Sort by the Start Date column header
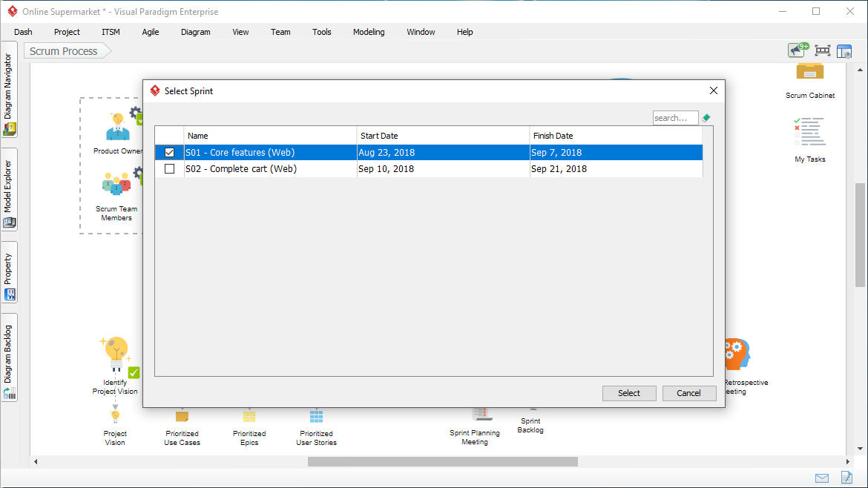The image size is (868, 488). coord(443,136)
